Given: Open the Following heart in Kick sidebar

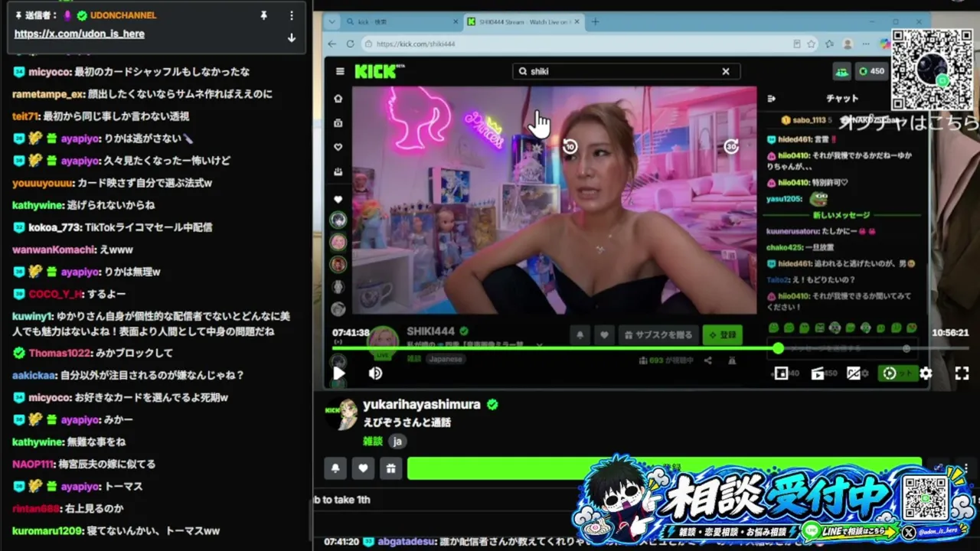Looking at the screenshot, I should 338,147.
